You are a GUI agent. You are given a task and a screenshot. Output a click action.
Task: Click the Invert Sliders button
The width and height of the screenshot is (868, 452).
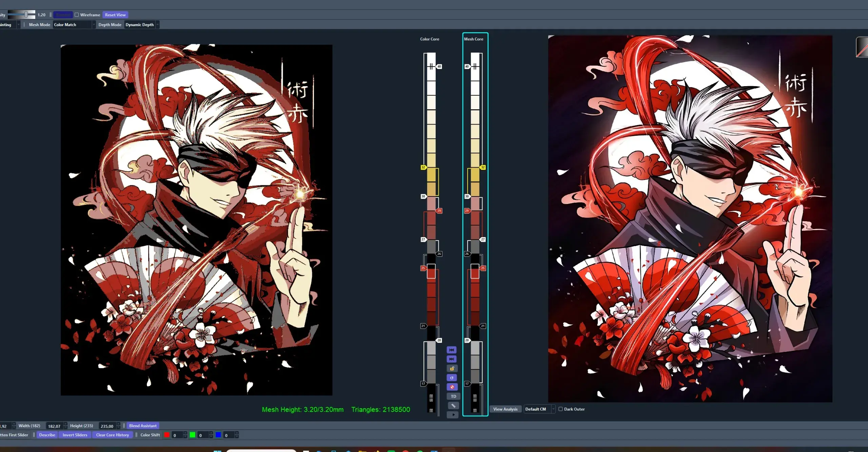click(75, 435)
